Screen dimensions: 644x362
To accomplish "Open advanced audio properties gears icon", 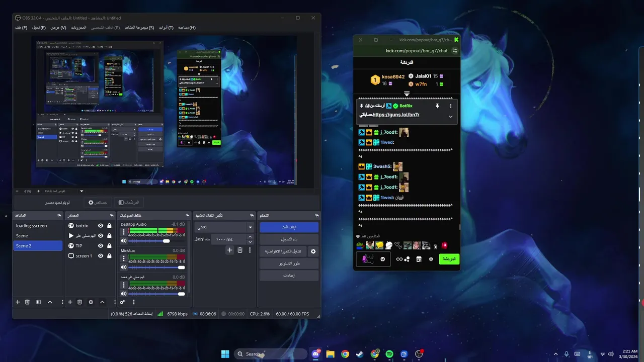I will coord(122,302).
